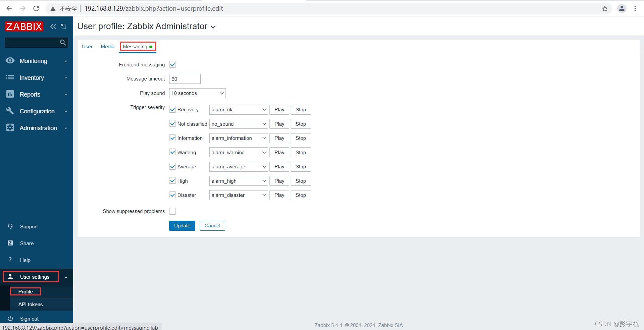Reload the page with refresh icon
Viewport: 644px width, 330px height.
coord(36,8)
